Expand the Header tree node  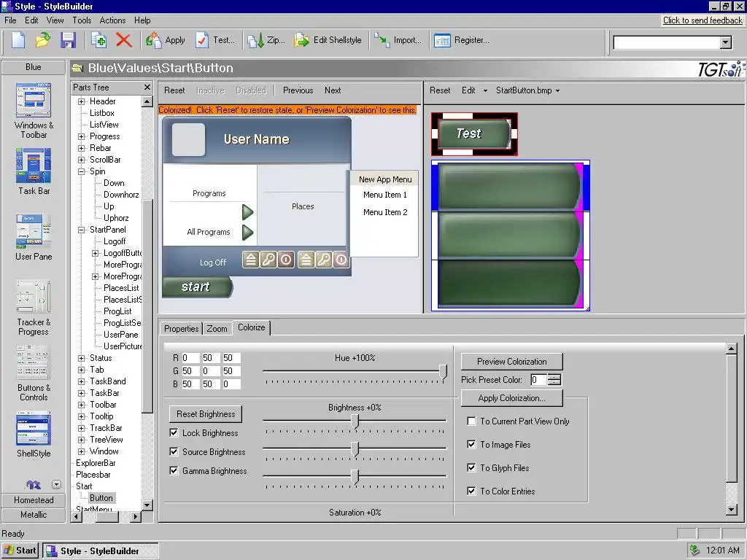tap(82, 101)
